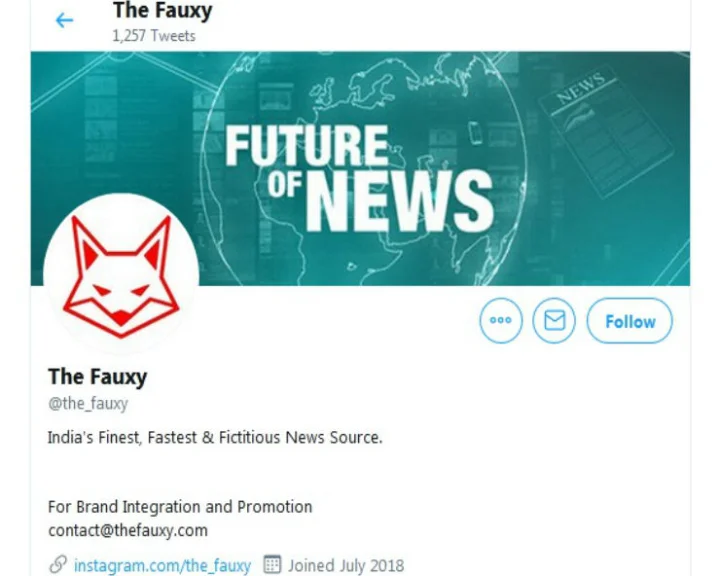Click the globe map in banner
This screenshot has width=720, height=576.
pyautogui.click(x=363, y=169)
